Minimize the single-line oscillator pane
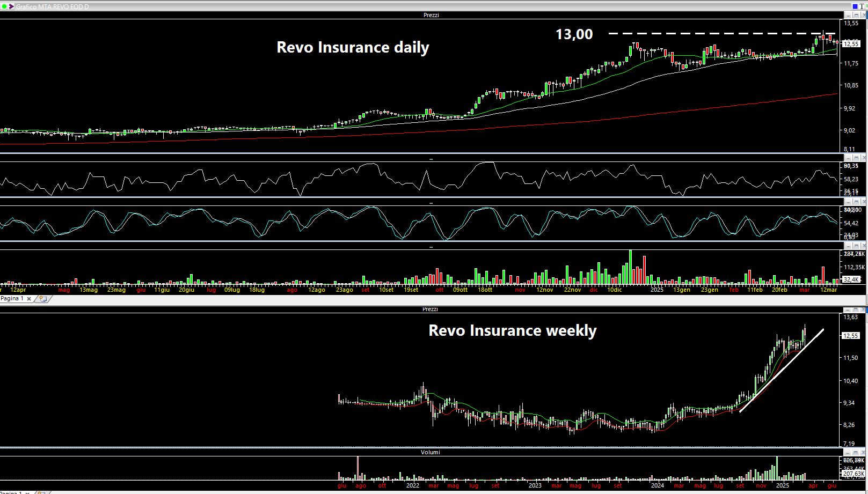 849,158
